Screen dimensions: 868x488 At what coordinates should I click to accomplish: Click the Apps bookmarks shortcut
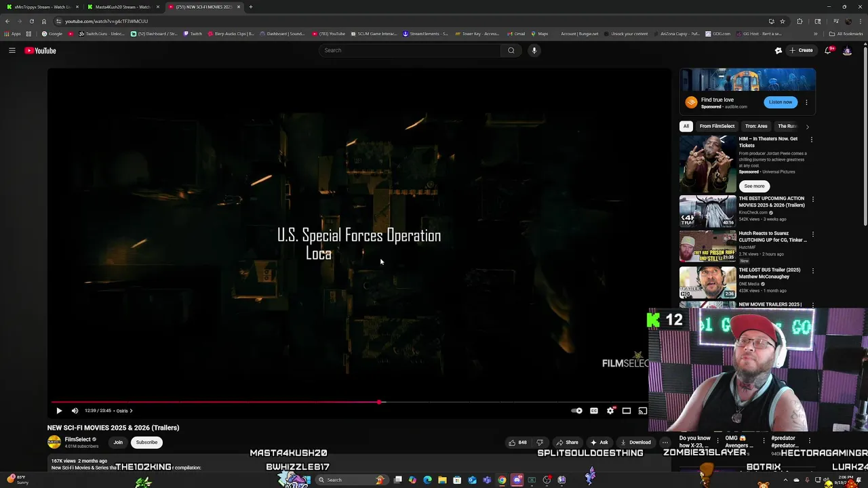click(13, 34)
